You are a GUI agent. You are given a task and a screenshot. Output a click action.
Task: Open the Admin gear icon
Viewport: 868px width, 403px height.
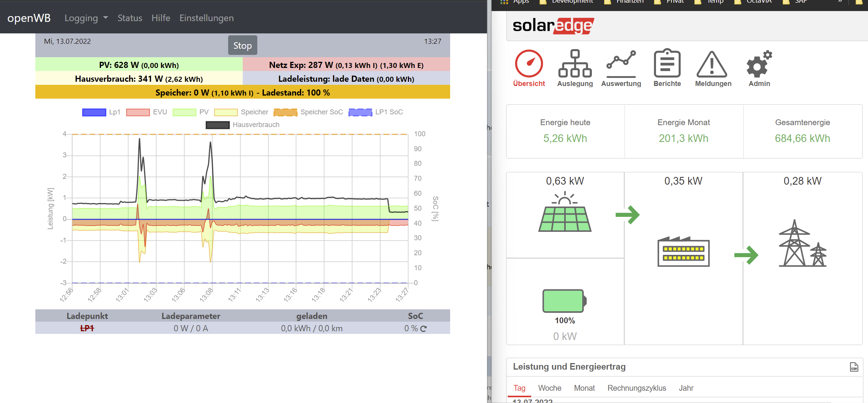coord(759,64)
